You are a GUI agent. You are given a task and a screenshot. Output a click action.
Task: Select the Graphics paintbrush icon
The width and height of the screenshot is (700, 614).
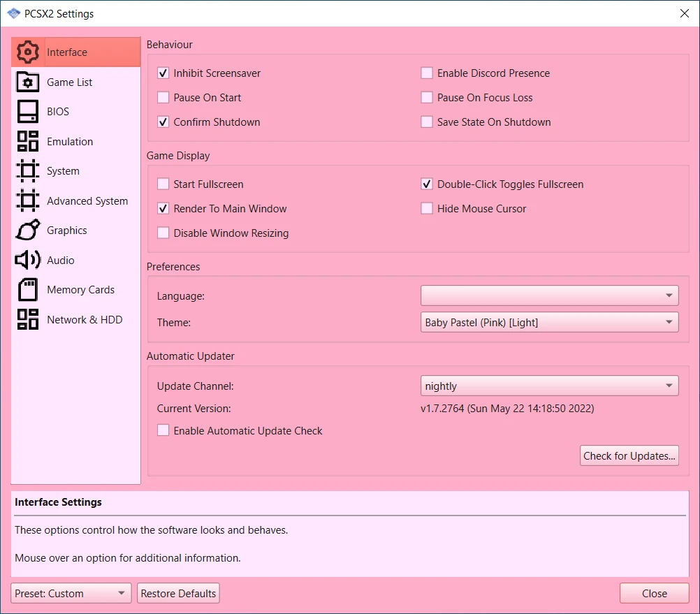click(28, 231)
